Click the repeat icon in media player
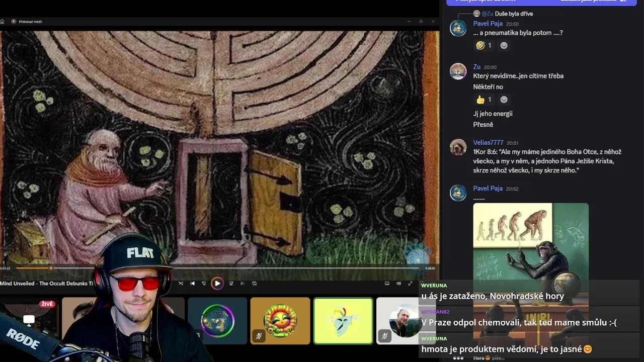This screenshot has height=362, width=644. click(x=254, y=284)
